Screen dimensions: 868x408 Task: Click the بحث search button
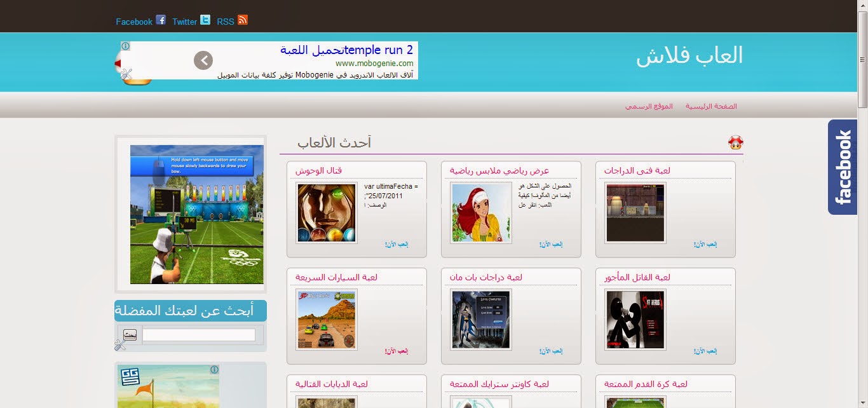(130, 335)
